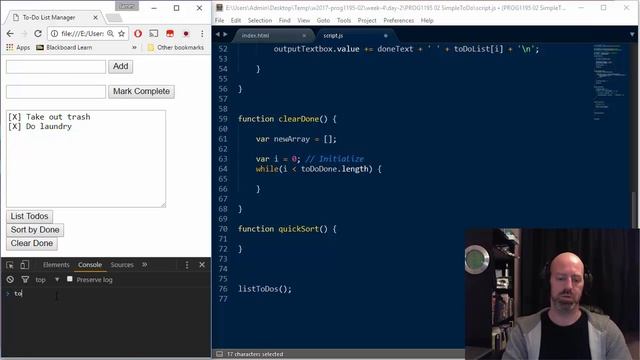
Task: Open the red square extension icon
Action: tap(170, 33)
